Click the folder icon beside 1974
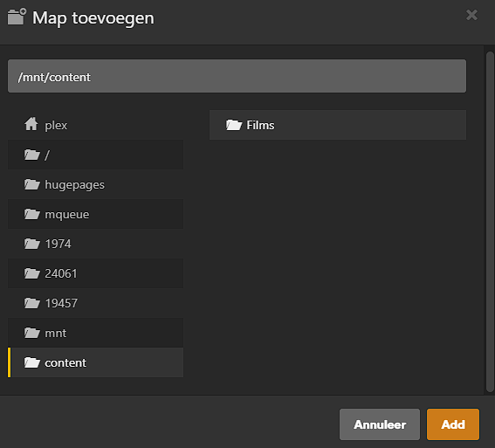The height and width of the screenshot is (448, 495). pyautogui.click(x=32, y=244)
